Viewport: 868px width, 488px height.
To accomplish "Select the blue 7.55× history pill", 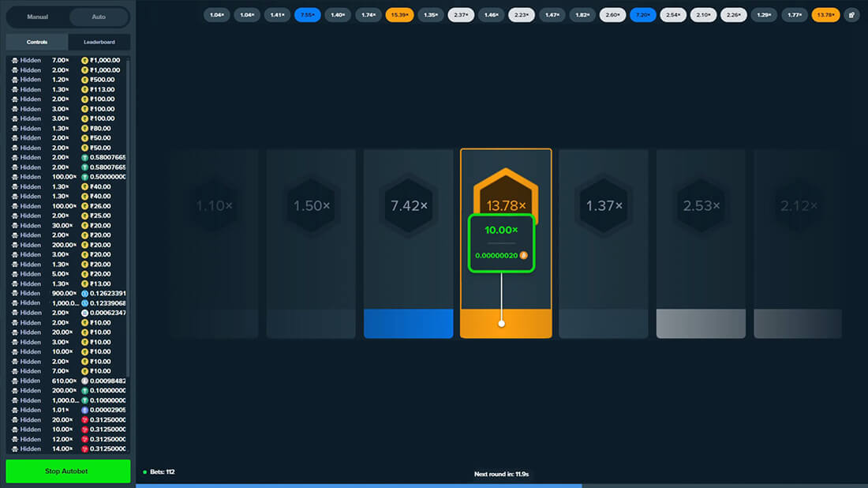I will [x=308, y=15].
